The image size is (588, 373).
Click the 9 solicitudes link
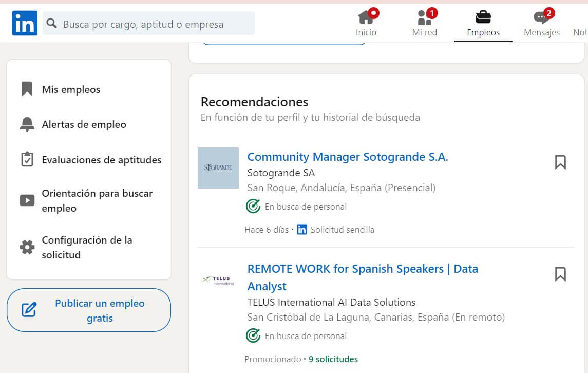333,359
